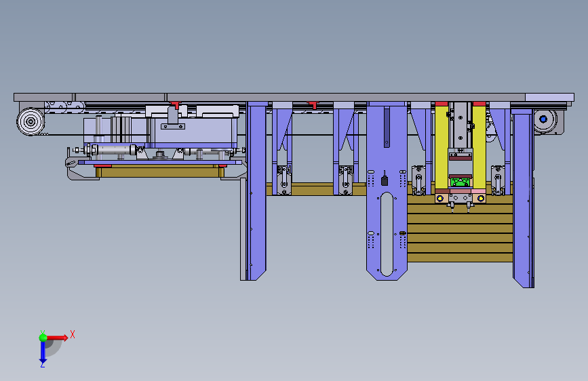Select the right blue-center motor pulley
This screenshot has width=588, height=381.
[x=544, y=119]
